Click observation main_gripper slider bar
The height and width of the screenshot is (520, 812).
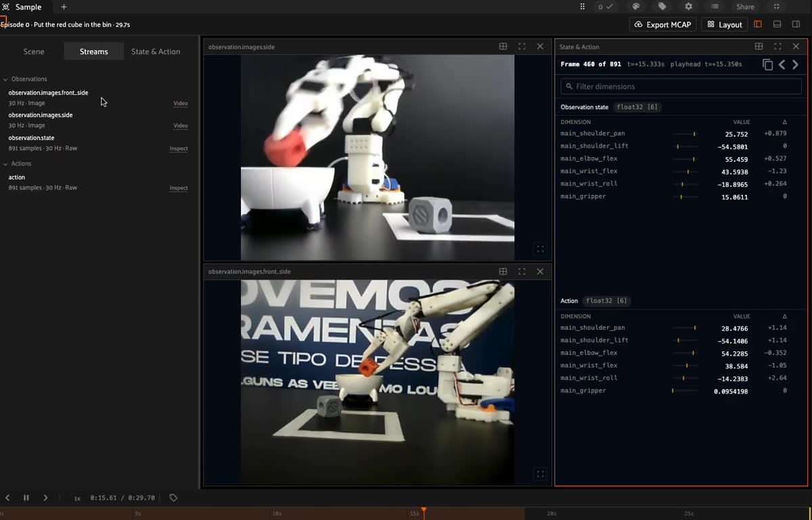685,196
